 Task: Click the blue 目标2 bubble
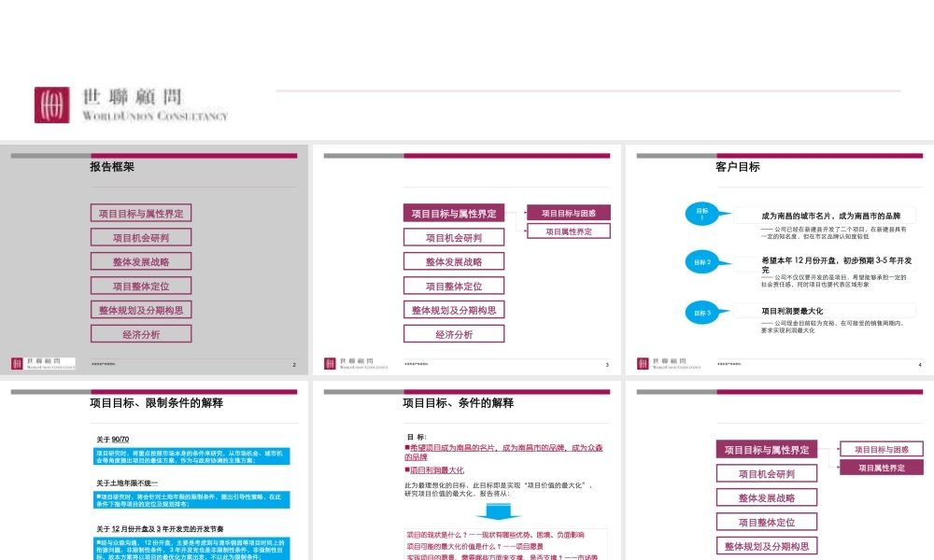point(702,262)
